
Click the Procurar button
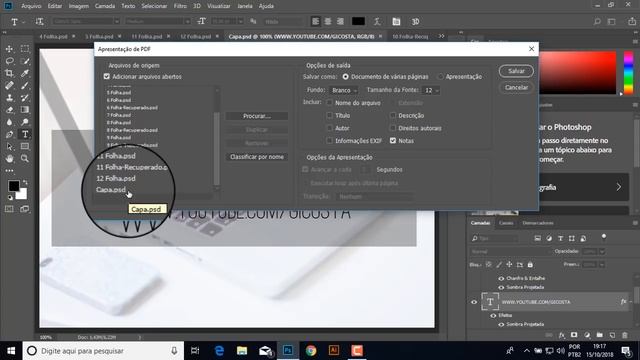point(257,116)
